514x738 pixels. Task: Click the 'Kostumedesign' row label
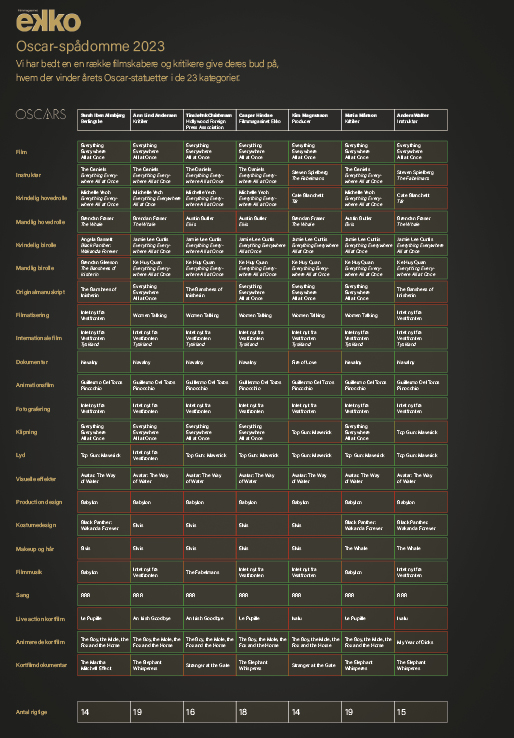(36, 525)
